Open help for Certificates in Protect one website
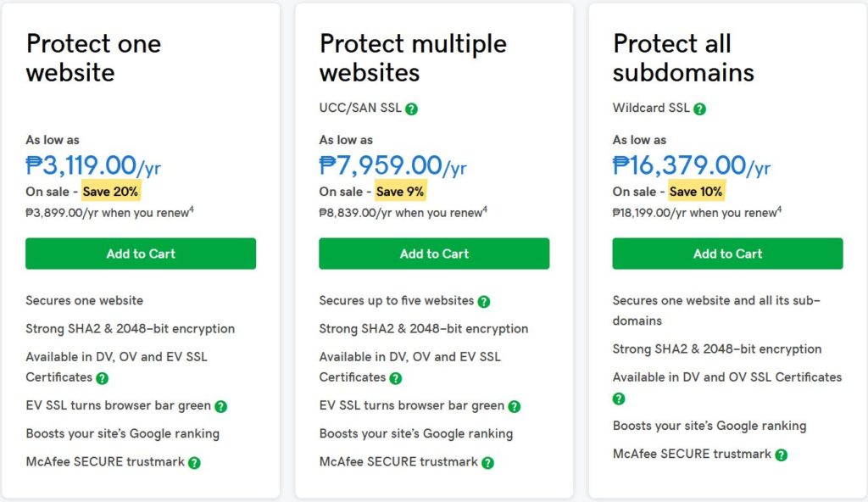Viewport: 868px width, 502px height. click(x=102, y=378)
